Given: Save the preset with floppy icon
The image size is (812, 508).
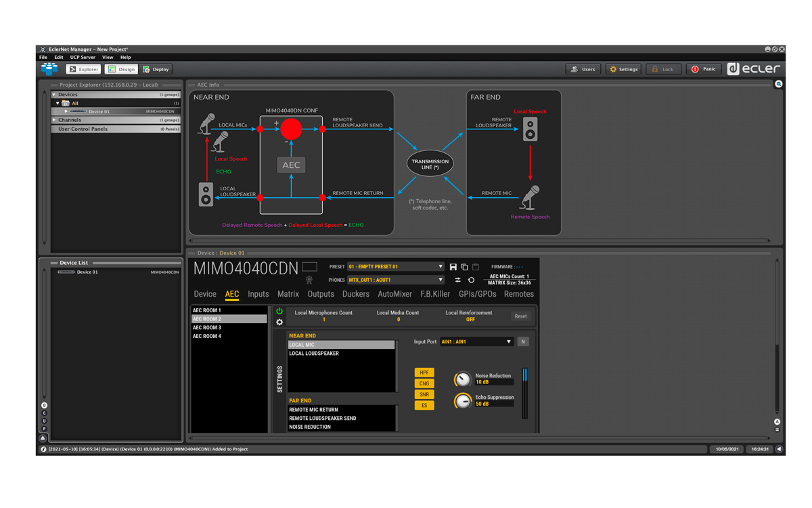Looking at the screenshot, I should (453, 267).
